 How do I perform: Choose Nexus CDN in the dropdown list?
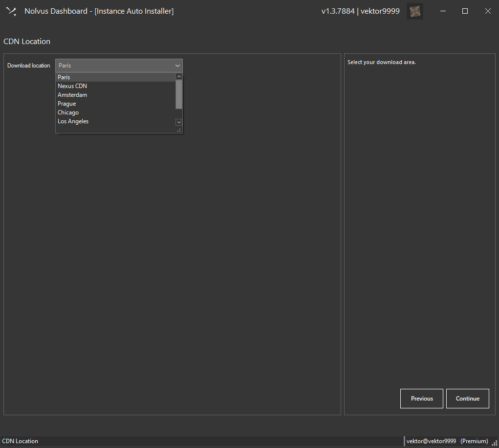(x=116, y=86)
